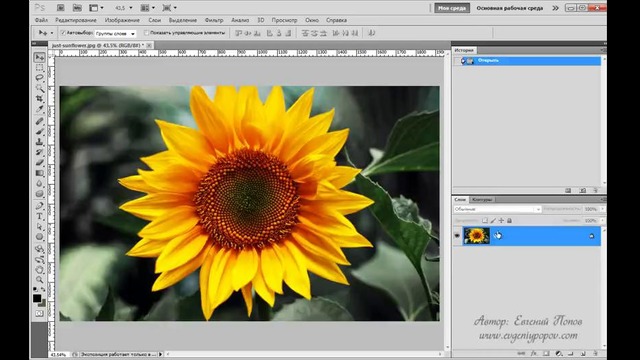Create new adjustment layer icon
The width and height of the screenshot is (640, 360).
pyautogui.click(x=559, y=353)
